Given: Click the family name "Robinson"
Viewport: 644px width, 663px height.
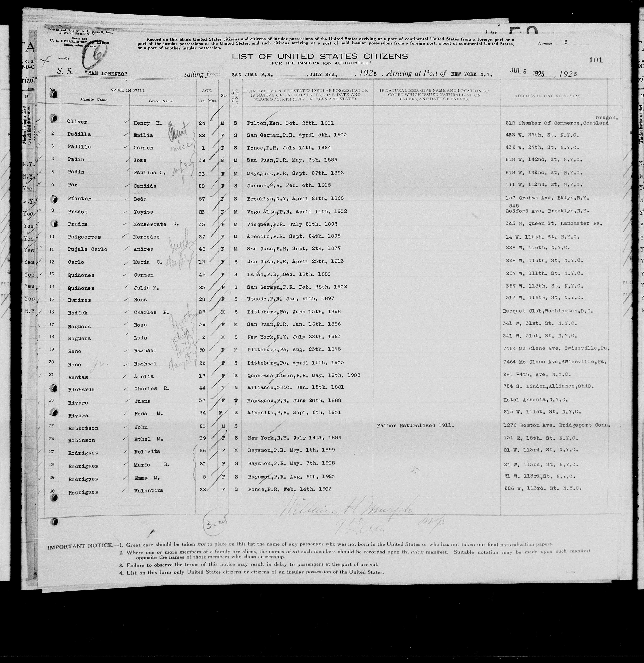Looking at the screenshot, I should point(81,440).
